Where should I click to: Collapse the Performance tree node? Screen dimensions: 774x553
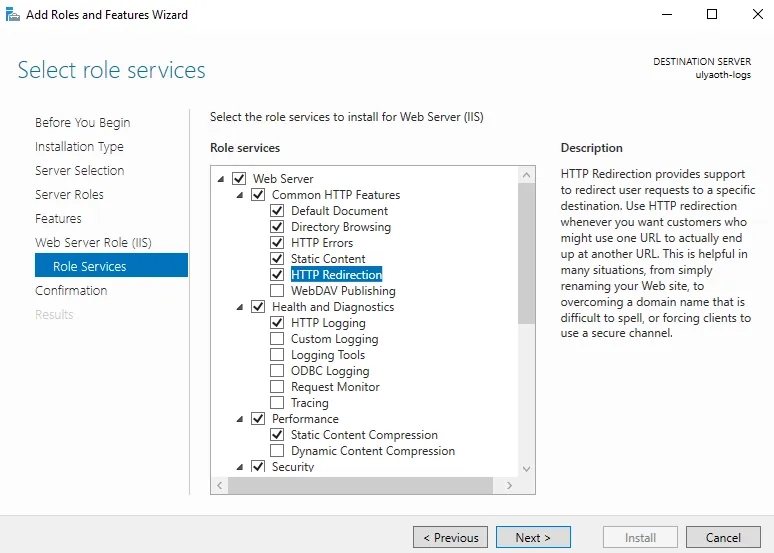coord(240,419)
